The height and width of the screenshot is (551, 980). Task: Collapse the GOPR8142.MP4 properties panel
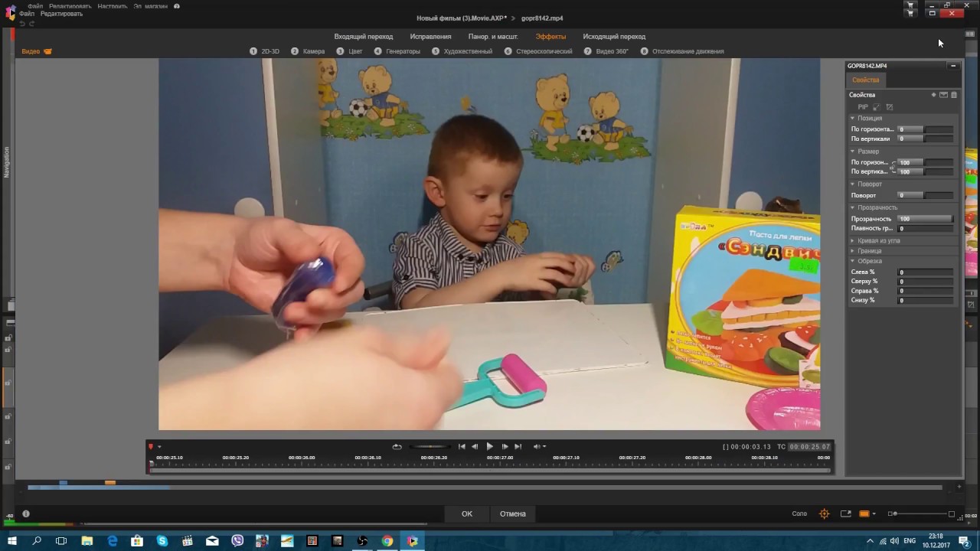coord(953,66)
